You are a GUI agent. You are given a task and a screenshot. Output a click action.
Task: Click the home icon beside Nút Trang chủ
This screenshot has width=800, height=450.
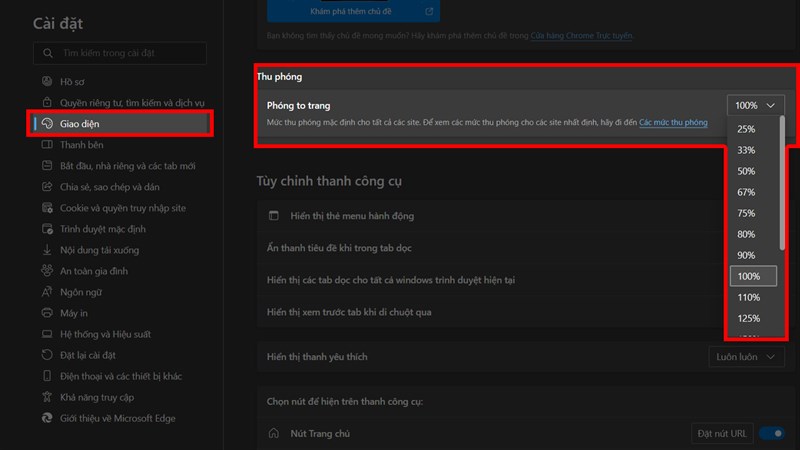point(274,433)
